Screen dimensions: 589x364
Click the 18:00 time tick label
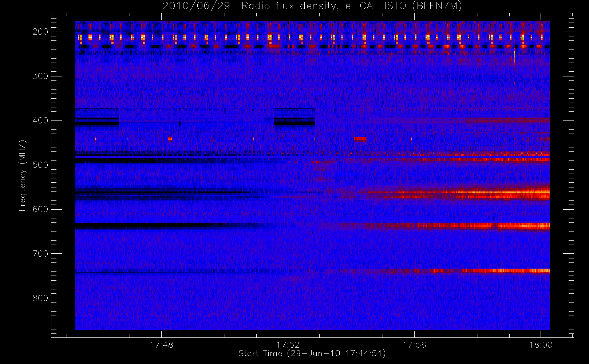coord(541,345)
